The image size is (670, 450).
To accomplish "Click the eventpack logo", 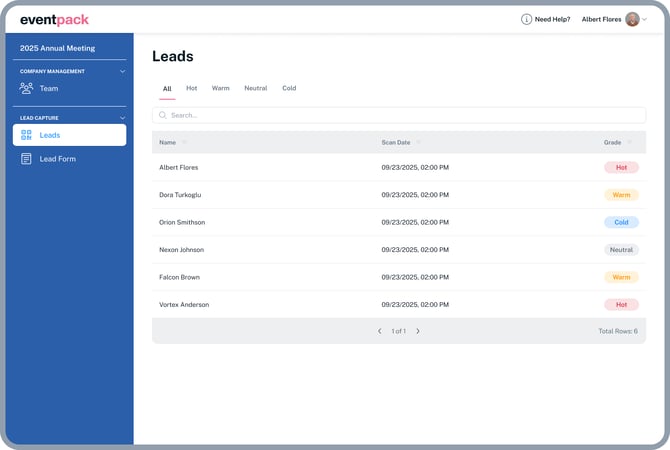I will pos(54,19).
